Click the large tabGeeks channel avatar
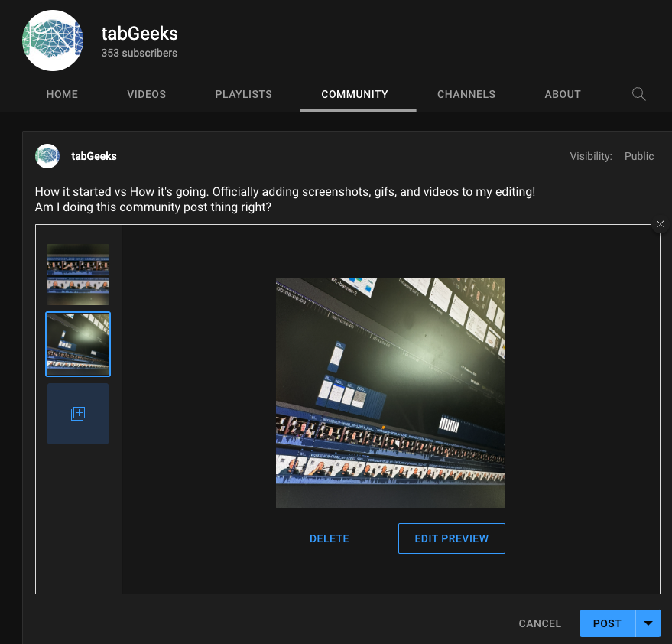 coord(53,41)
